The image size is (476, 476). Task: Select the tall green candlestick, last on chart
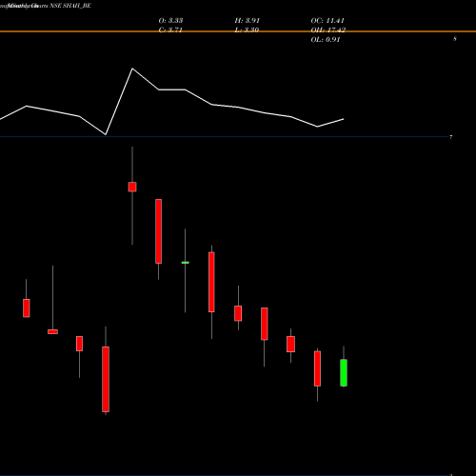coord(344,373)
